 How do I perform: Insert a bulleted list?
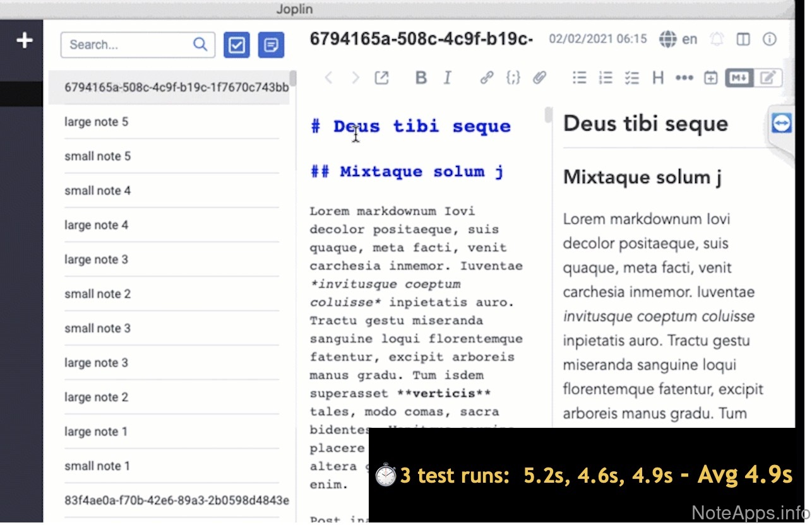point(579,78)
